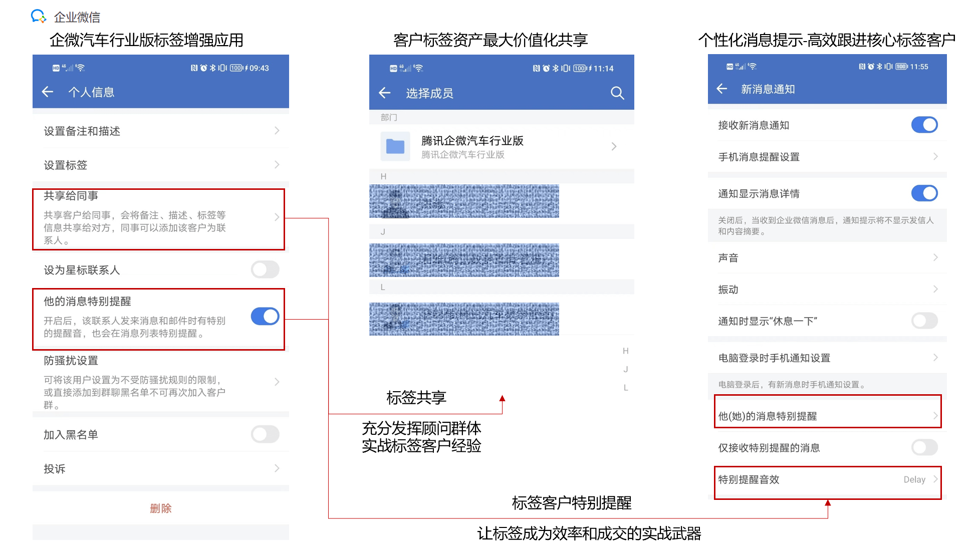Tap the search icon in 选择成员

coord(617,93)
